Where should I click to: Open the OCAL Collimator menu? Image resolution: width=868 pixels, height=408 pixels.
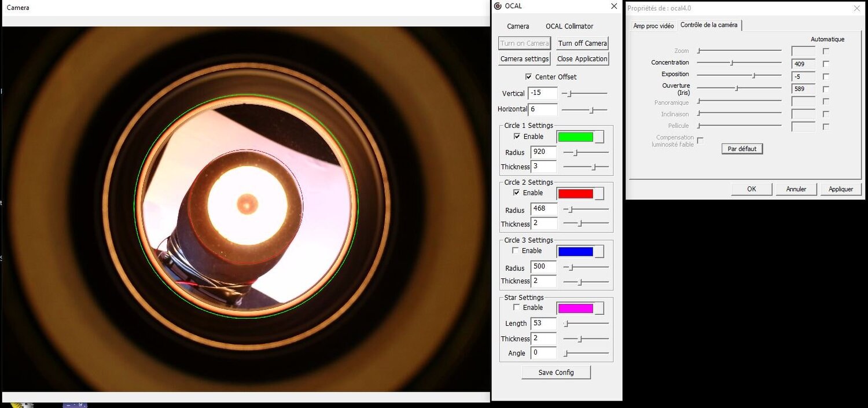click(569, 27)
